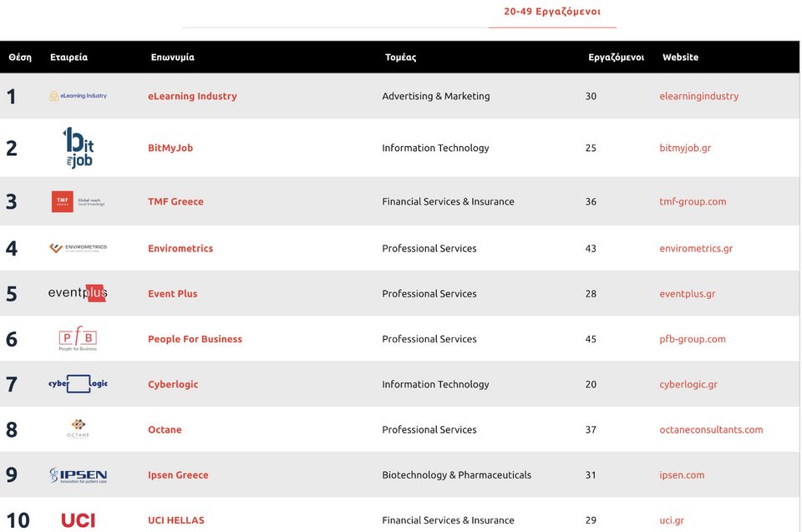Open the BitMyJob company name link

click(x=170, y=148)
